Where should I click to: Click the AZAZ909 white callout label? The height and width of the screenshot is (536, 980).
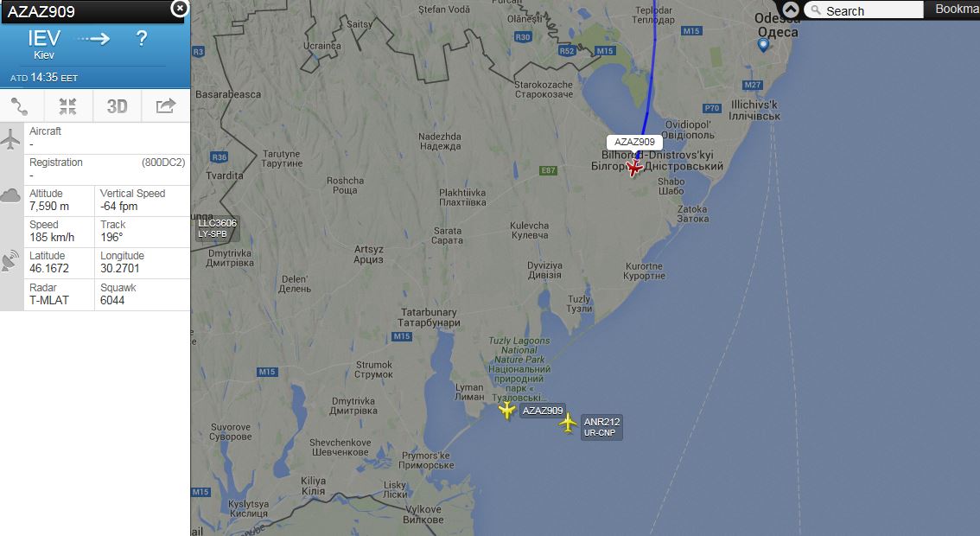634,142
